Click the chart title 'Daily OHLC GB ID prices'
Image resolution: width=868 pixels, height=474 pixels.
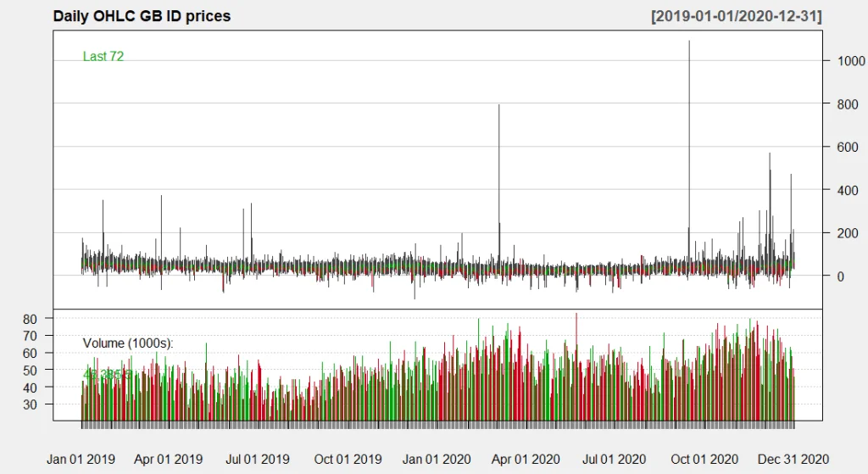coord(142,16)
